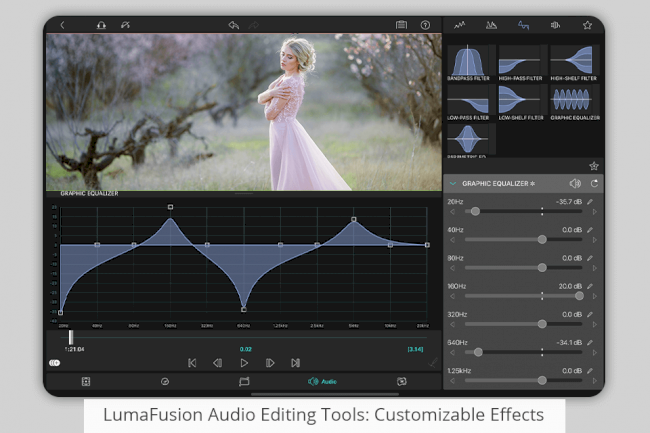Click the -35.7 dB value for 20Hz
650x433 pixels.
(x=569, y=202)
